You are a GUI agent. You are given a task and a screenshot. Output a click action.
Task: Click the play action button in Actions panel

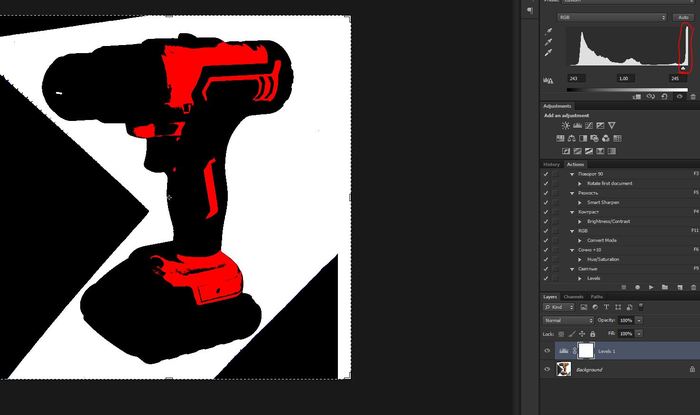click(651, 286)
